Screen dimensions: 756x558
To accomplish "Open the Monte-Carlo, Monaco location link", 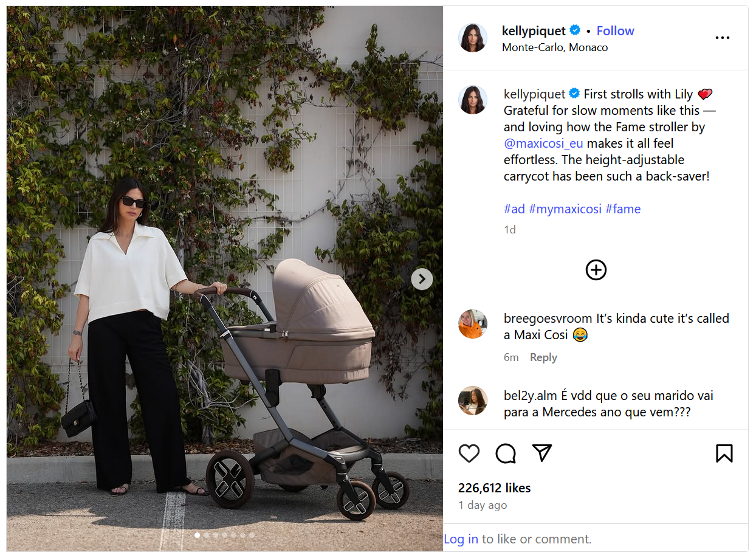I will tap(555, 47).
